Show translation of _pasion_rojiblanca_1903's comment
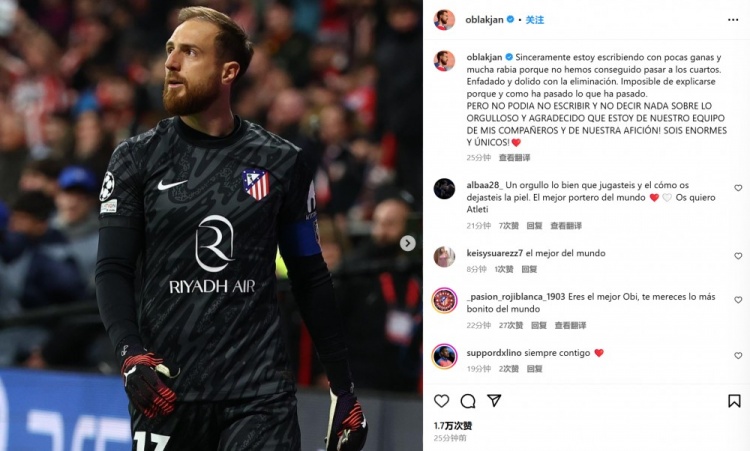 [570, 325]
